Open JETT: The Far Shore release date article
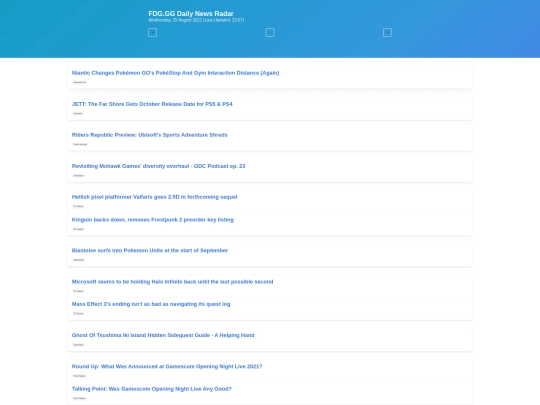The width and height of the screenshot is (540, 405). [152, 104]
